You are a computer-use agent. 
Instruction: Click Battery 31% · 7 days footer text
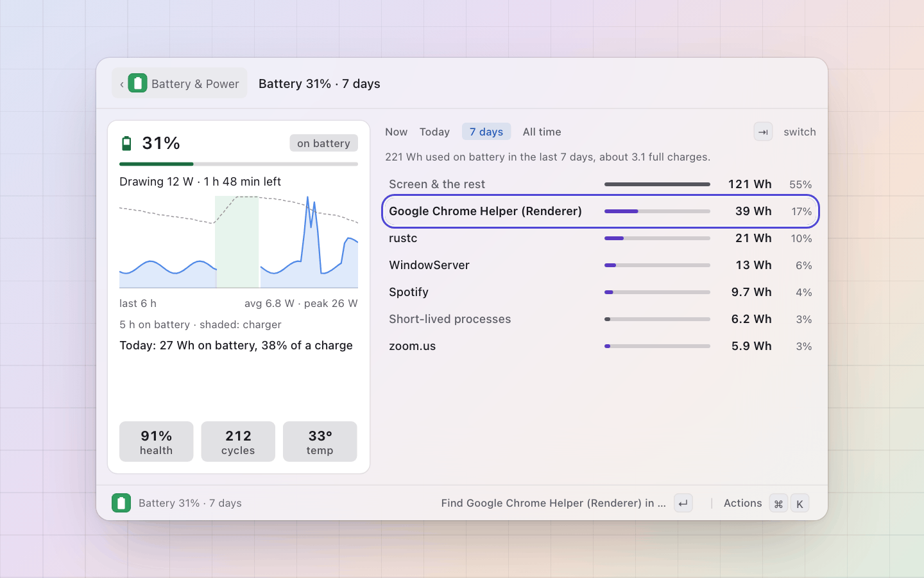tap(190, 503)
